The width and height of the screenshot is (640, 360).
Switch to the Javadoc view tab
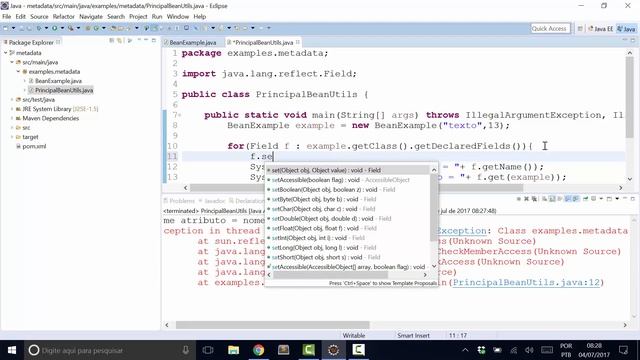click(x=213, y=201)
